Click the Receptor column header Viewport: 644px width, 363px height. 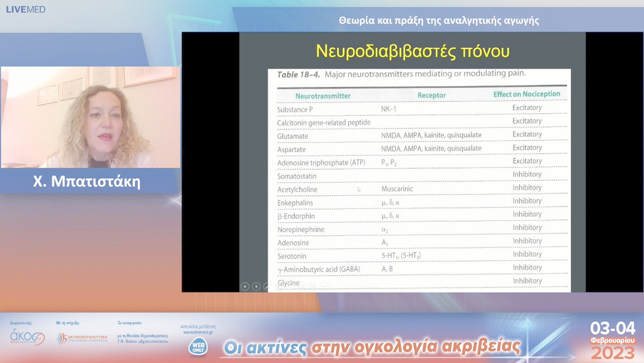click(432, 95)
